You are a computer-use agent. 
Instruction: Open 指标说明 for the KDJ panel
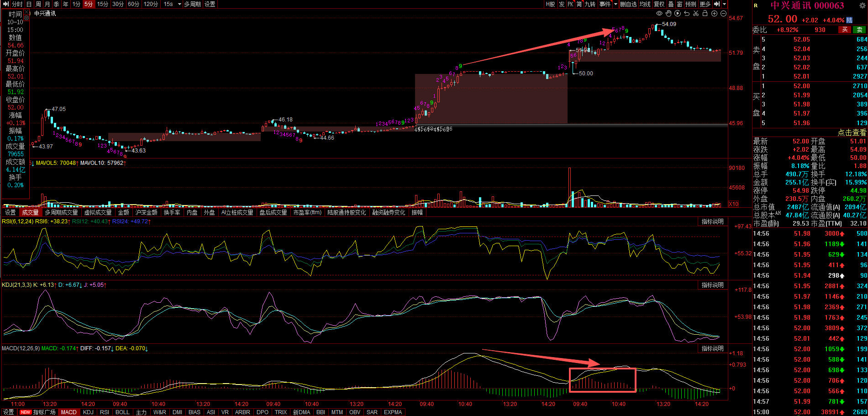pos(713,285)
